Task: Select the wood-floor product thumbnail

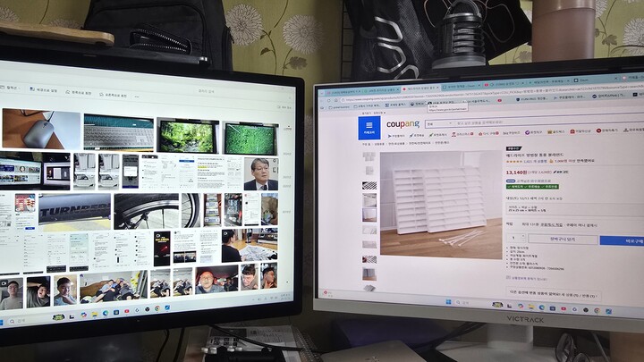Action: point(369,215)
